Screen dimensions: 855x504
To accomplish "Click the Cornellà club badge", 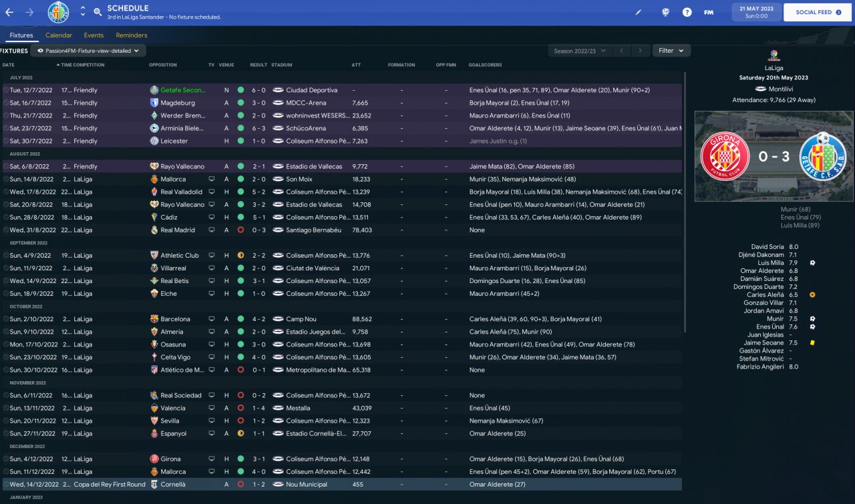I will (154, 484).
